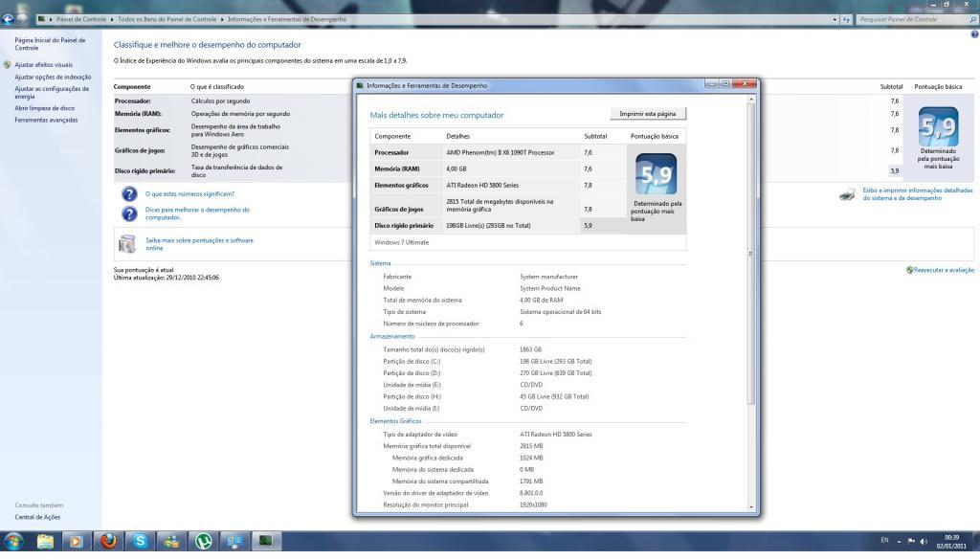Open 'Página Inicial do Painel de Controle'
The height and width of the screenshot is (560, 980).
pos(50,44)
